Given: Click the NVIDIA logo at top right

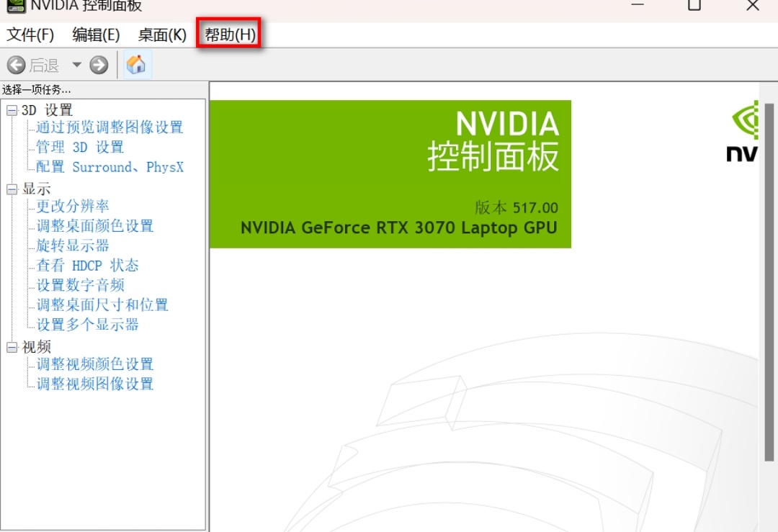Looking at the screenshot, I should [x=743, y=132].
